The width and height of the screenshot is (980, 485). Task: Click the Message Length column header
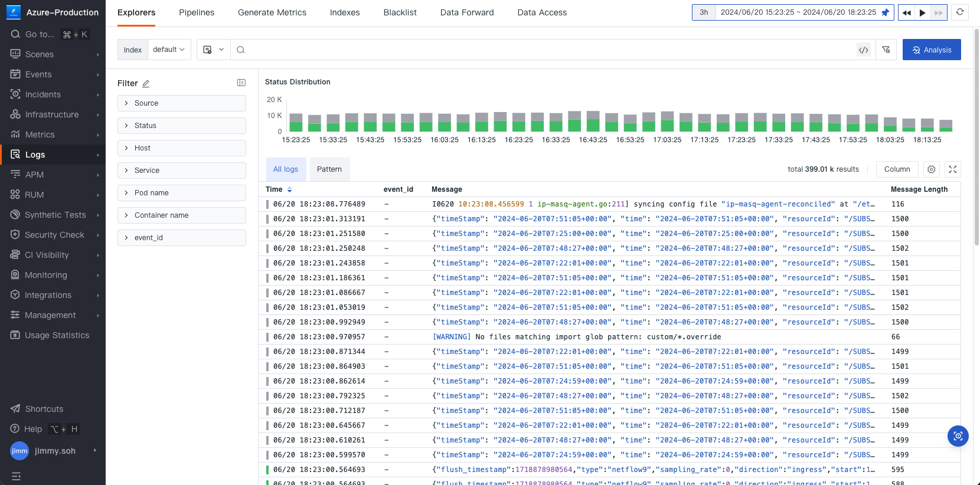pyautogui.click(x=919, y=189)
